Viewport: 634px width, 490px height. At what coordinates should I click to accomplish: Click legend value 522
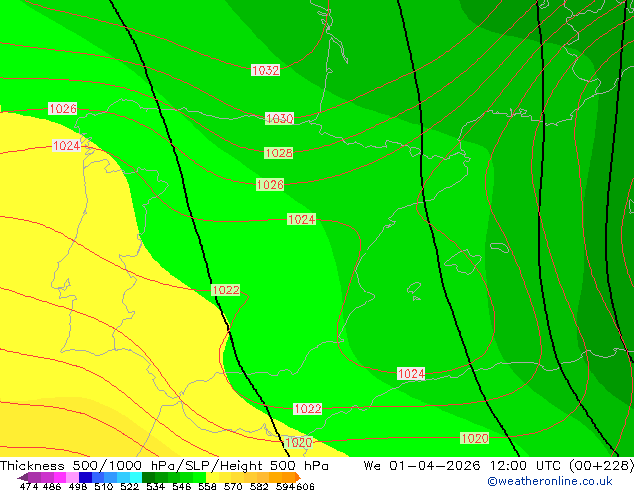coord(129,486)
